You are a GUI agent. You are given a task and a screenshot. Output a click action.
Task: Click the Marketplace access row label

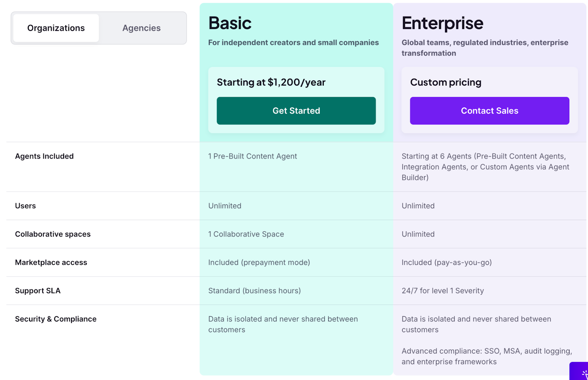(x=51, y=262)
